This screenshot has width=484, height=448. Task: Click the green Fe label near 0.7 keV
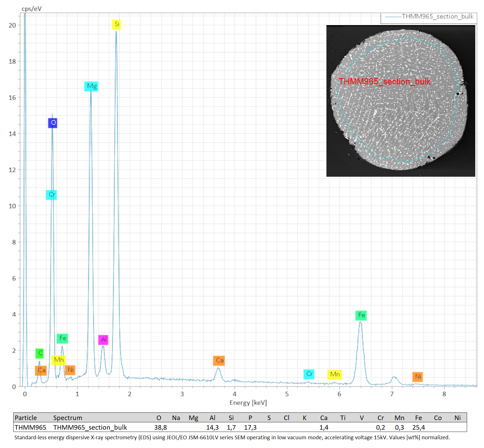point(62,338)
